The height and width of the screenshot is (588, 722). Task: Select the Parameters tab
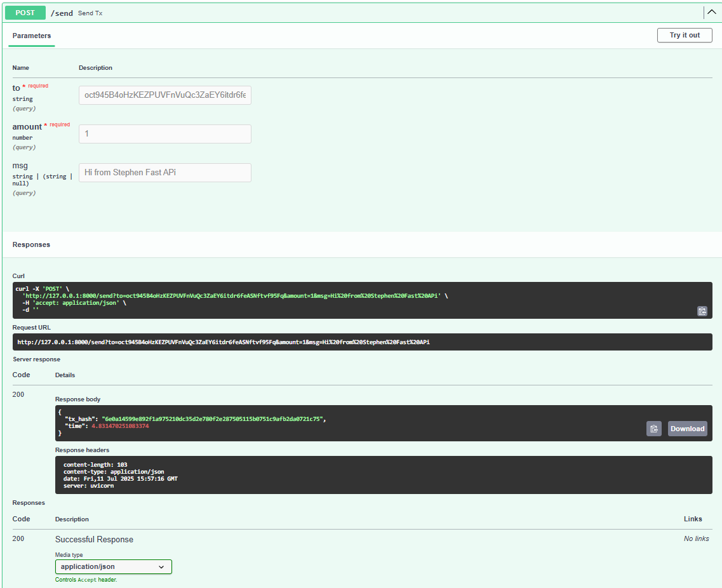point(31,36)
